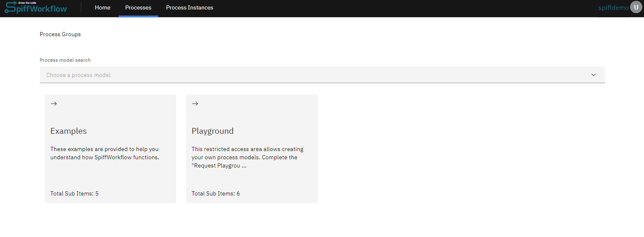Click "Total Sub Items: 5" on Examples
644x237 pixels.
click(74, 193)
